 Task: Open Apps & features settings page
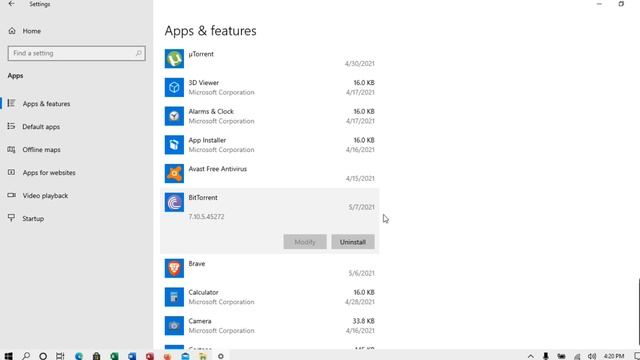point(46,104)
